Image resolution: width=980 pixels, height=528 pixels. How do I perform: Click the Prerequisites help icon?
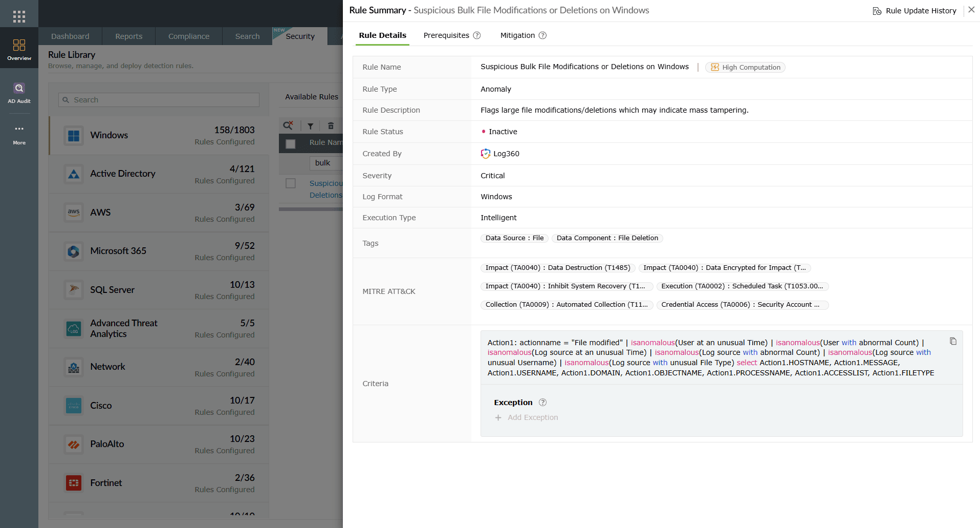coord(477,35)
